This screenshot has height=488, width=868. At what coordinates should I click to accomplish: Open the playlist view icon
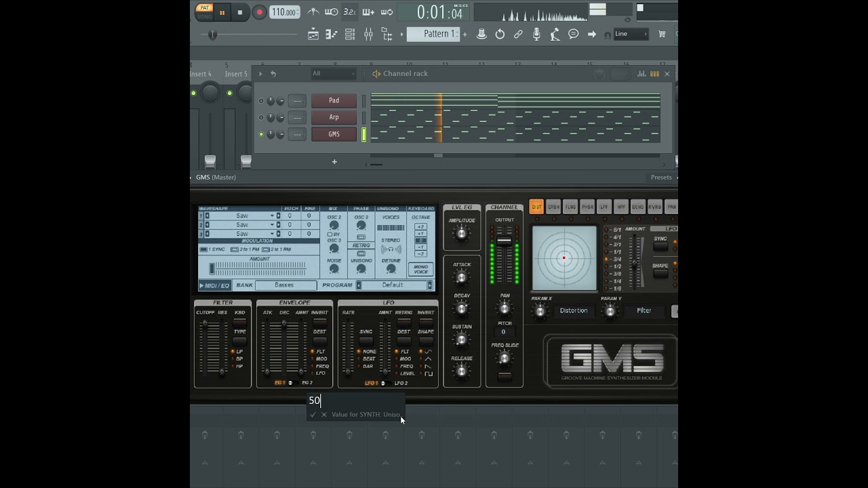(313, 34)
